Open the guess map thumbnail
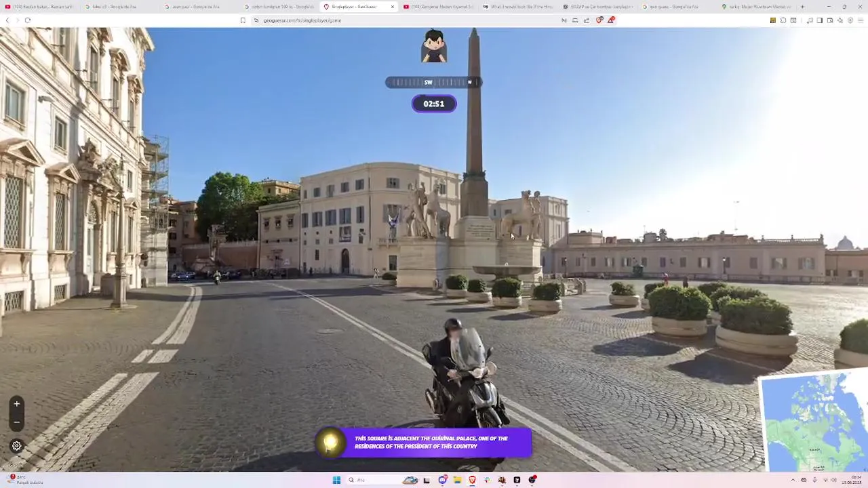The image size is (868, 488). tap(814, 420)
